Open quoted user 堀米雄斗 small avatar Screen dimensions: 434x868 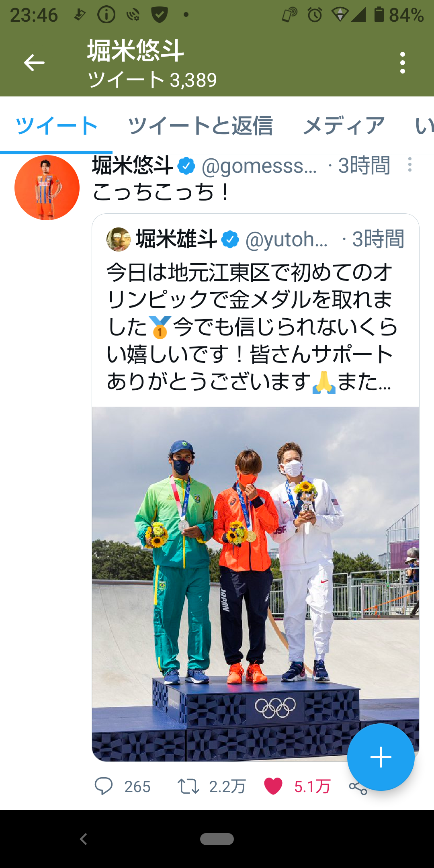click(x=119, y=239)
